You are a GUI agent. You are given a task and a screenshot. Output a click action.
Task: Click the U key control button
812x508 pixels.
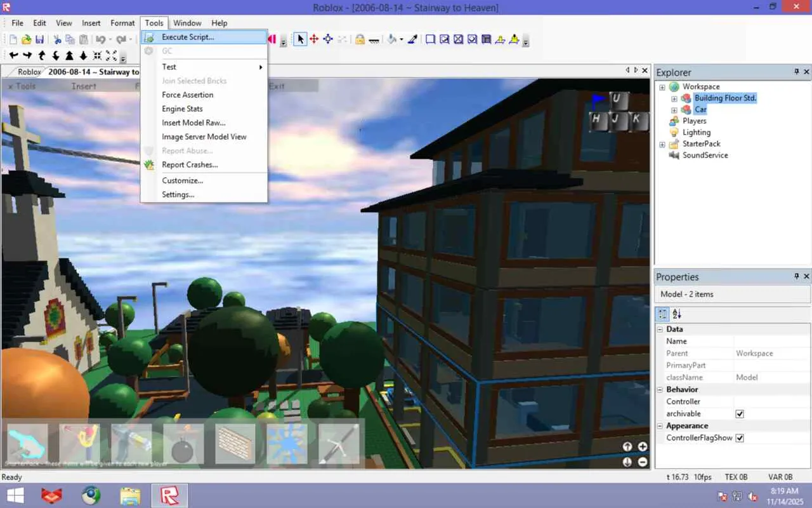point(618,100)
